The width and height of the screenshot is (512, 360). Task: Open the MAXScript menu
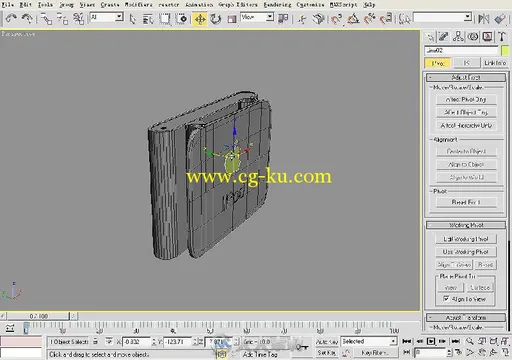click(343, 5)
